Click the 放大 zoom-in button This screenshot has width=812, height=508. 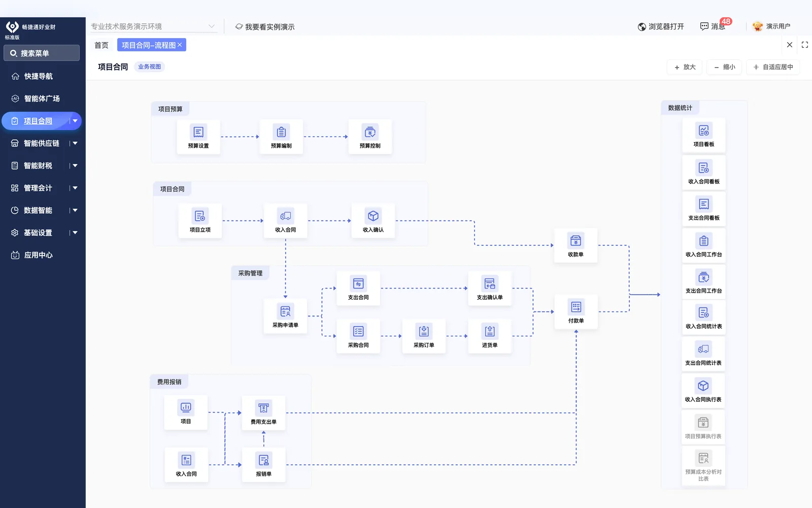685,67
